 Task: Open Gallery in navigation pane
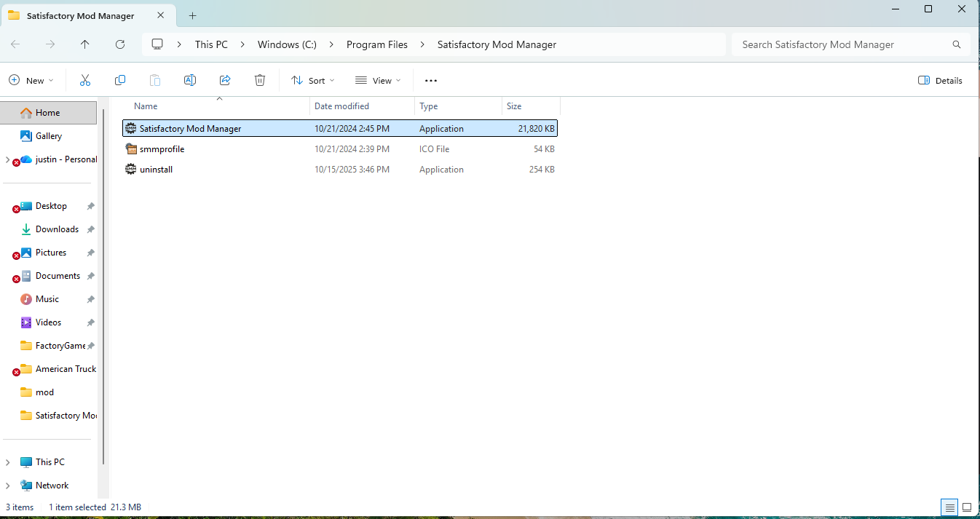(x=49, y=136)
